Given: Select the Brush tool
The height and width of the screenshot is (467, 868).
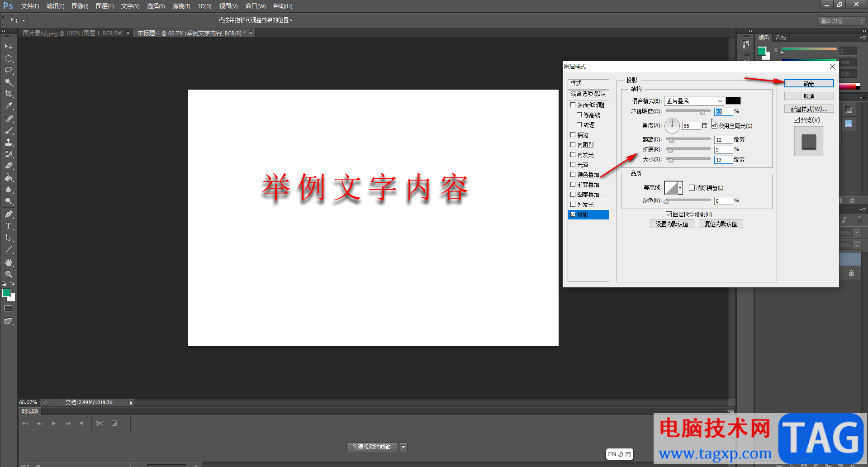Looking at the screenshot, I should [9, 130].
